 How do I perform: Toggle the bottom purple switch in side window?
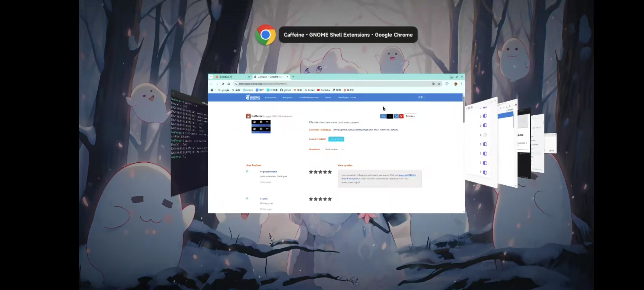(485, 173)
